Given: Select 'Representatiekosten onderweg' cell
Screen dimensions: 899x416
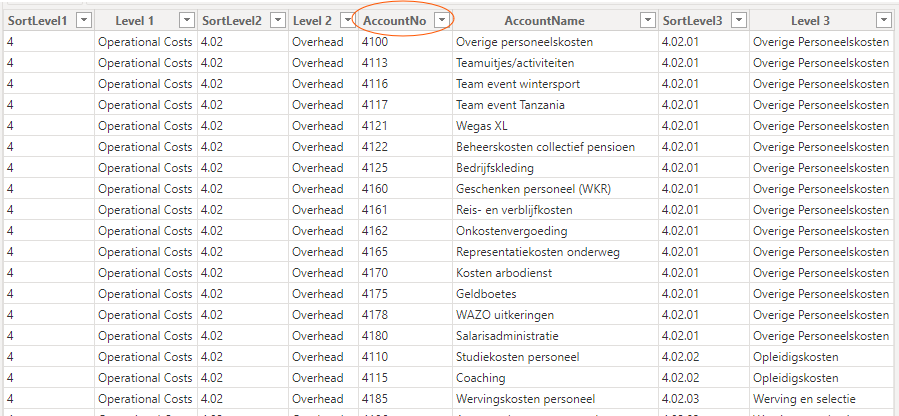Looking at the screenshot, I should pyautogui.click(x=555, y=252).
